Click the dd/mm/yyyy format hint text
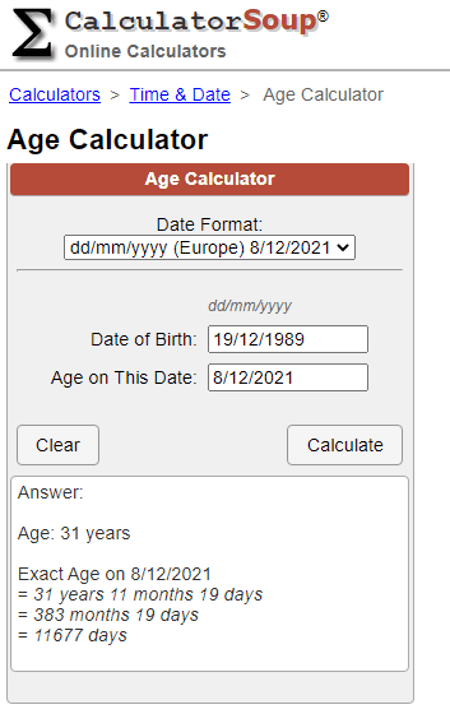The image size is (450, 714). 250,306
